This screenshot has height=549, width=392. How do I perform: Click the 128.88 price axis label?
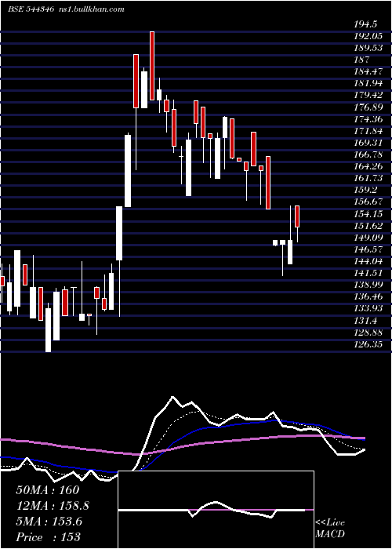[368, 332]
